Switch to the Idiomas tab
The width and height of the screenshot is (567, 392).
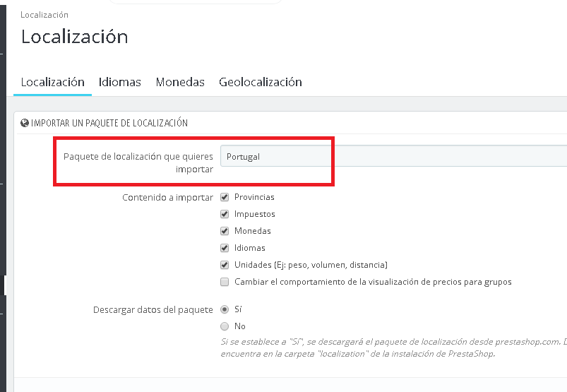point(120,82)
